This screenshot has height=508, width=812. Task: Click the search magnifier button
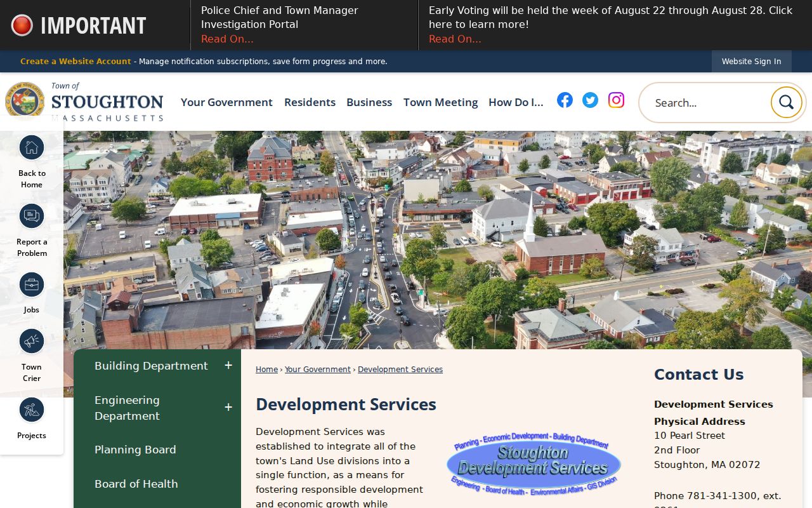pos(787,102)
